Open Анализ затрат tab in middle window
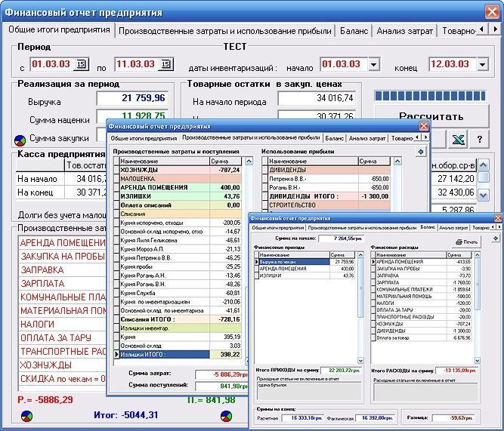The image size is (504, 431). click(367, 138)
